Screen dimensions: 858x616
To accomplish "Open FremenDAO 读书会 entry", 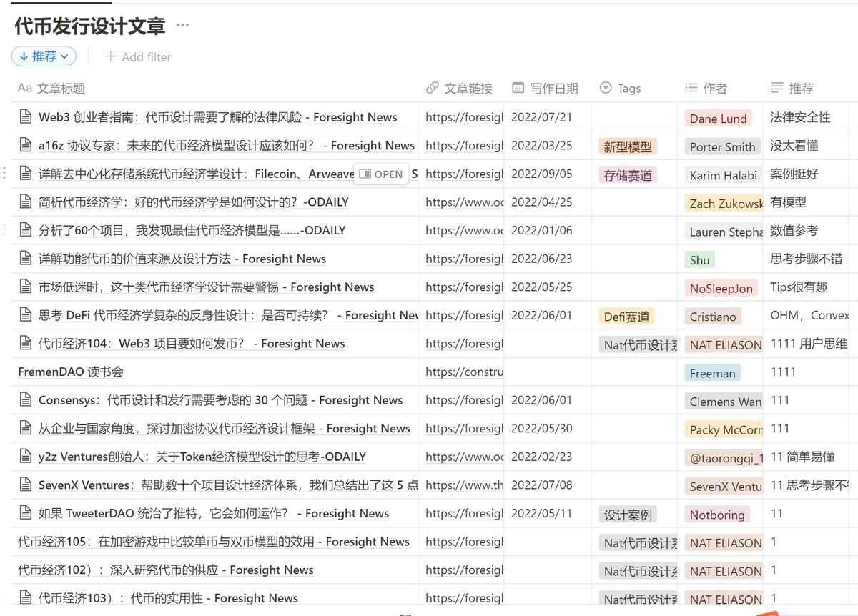I will 71,372.
